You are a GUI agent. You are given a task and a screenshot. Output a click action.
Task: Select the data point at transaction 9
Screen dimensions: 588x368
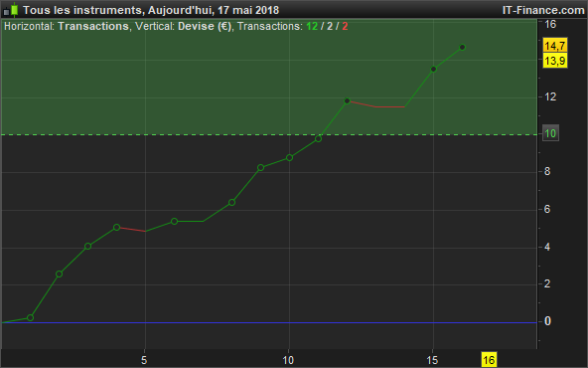point(260,168)
